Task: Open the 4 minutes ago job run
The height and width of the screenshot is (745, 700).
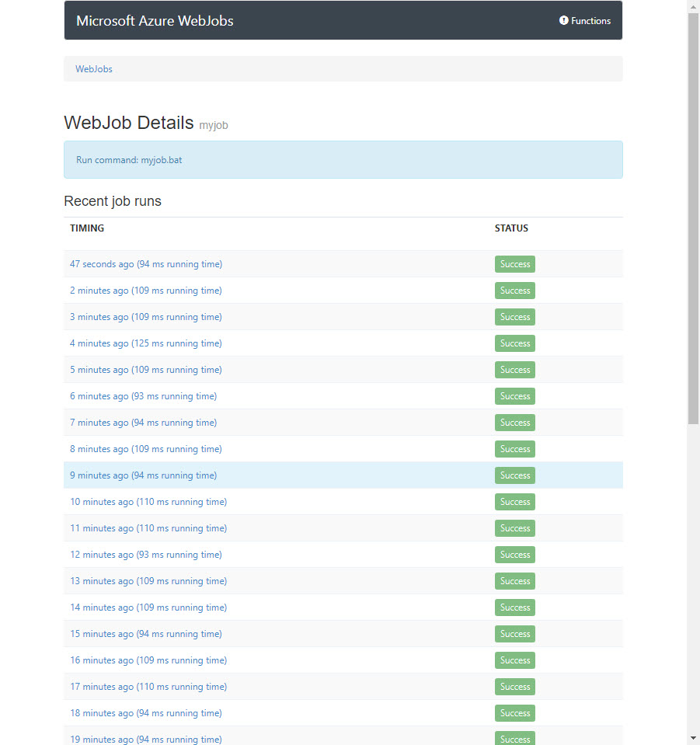Action: 146,343
